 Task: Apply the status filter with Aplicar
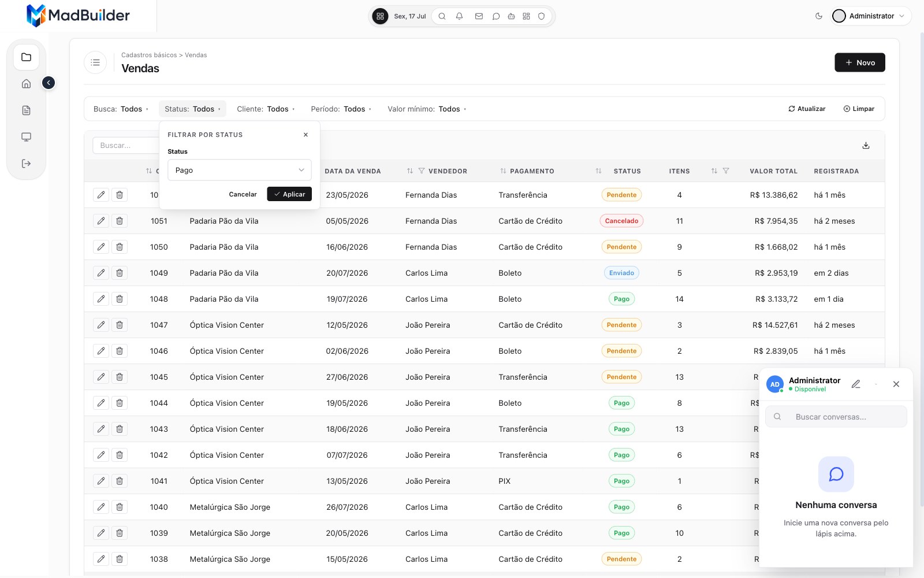coord(289,194)
